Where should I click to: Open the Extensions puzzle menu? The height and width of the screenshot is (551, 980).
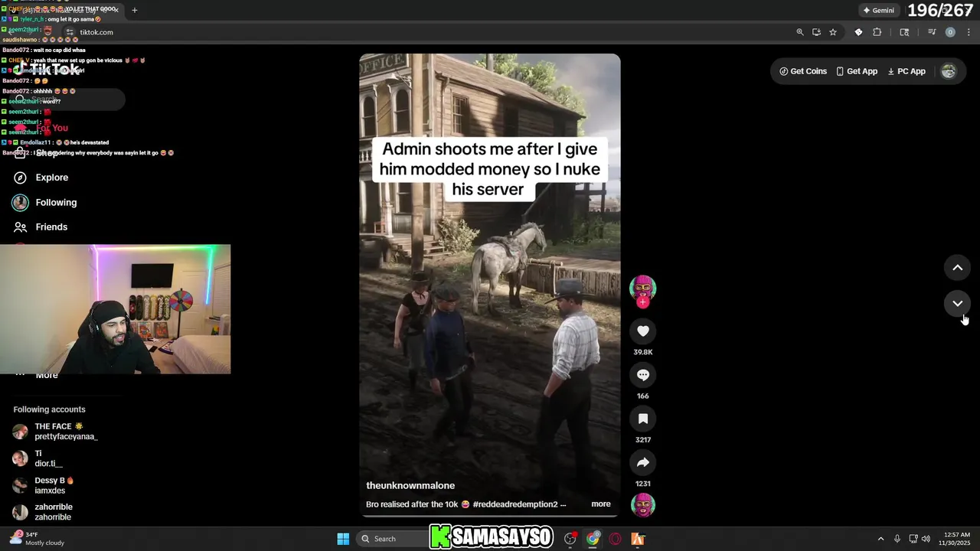877,32
